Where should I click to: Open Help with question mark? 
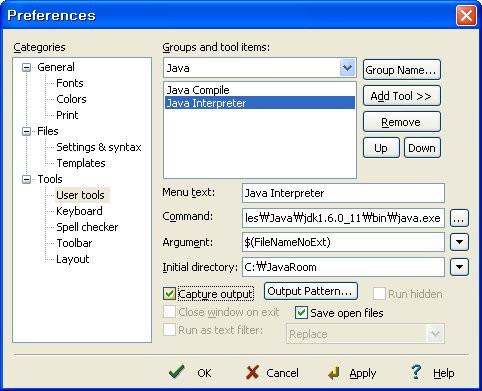click(433, 372)
